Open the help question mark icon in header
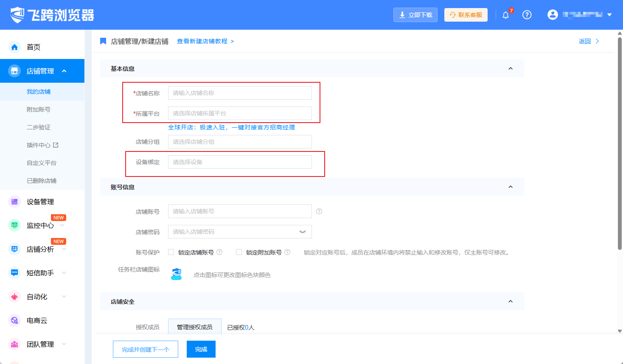Image resolution: width=623 pixels, height=364 pixels. (527, 15)
